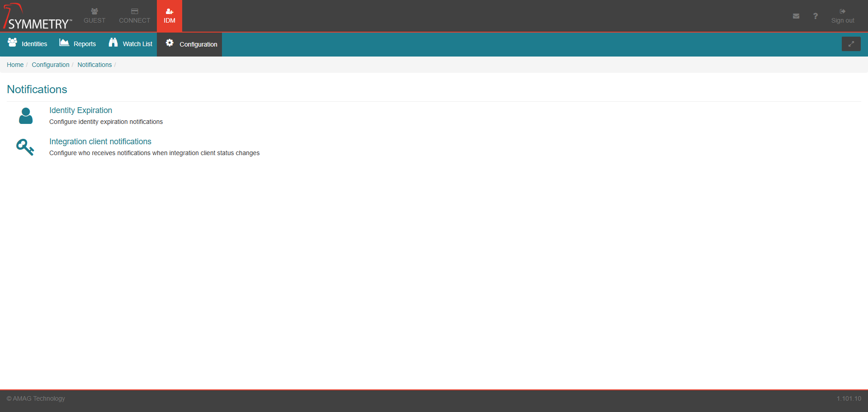Screen dimensions: 868x412
Task: Click the Configuration gear icon
Action: tap(170, 43)
